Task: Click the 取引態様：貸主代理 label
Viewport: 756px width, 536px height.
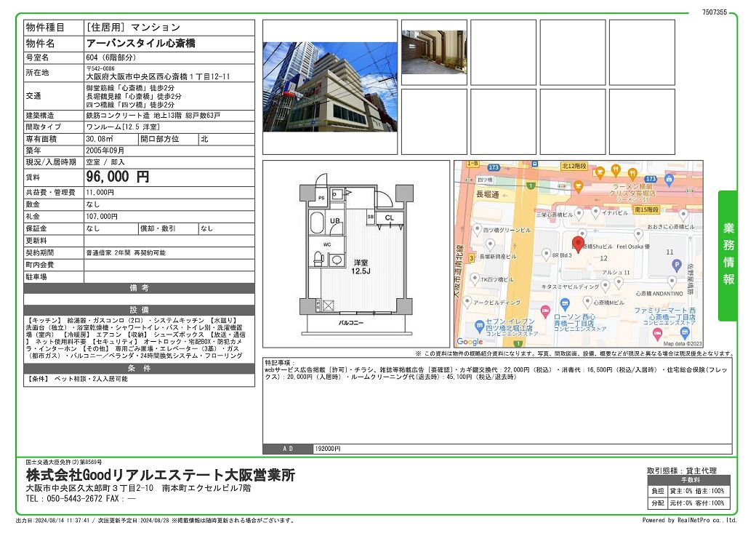Action: click(x=682, y=471)
